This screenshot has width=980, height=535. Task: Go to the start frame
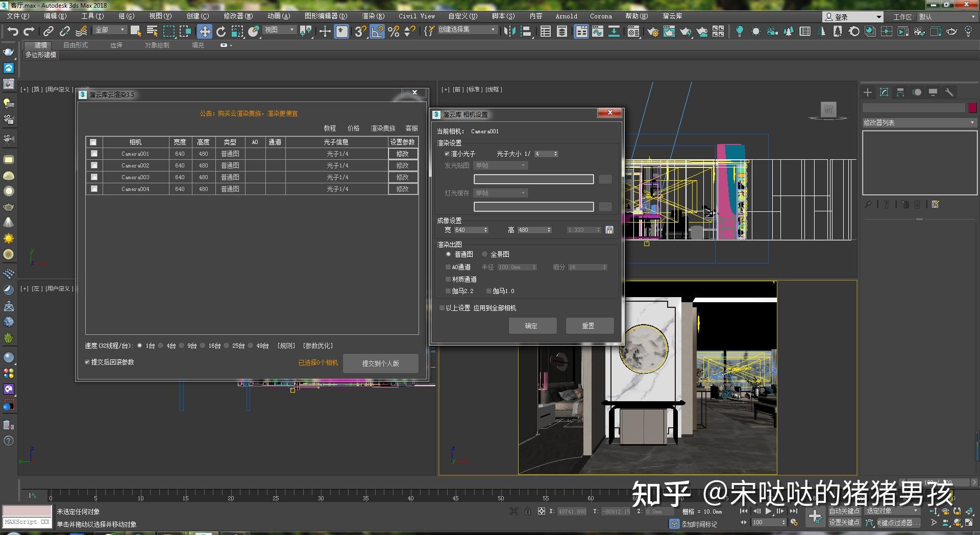744,511
